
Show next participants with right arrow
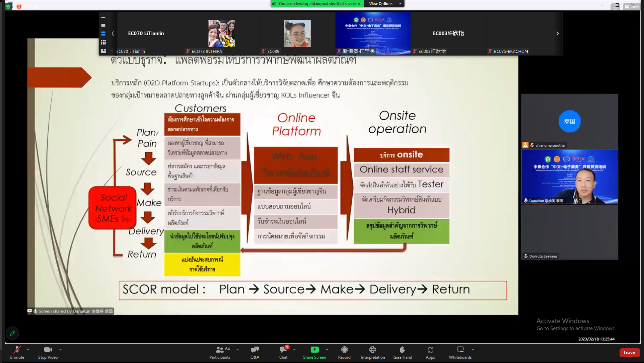pyautogui.click(x=557, y=34)
